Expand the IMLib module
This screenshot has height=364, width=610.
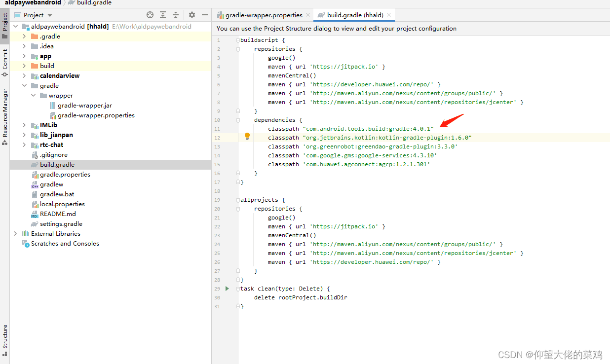coord(24,125)
